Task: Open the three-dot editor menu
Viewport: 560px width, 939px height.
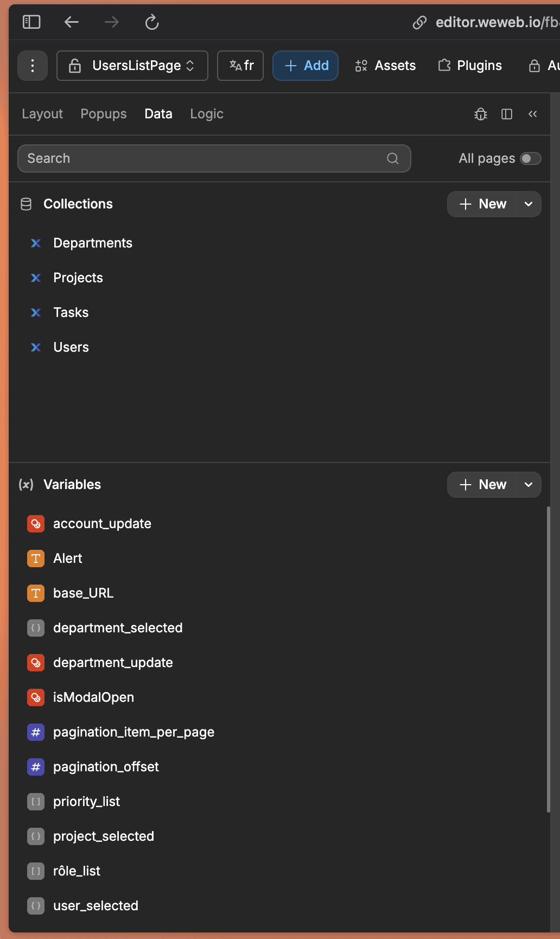Action: (x=33, y=66)
